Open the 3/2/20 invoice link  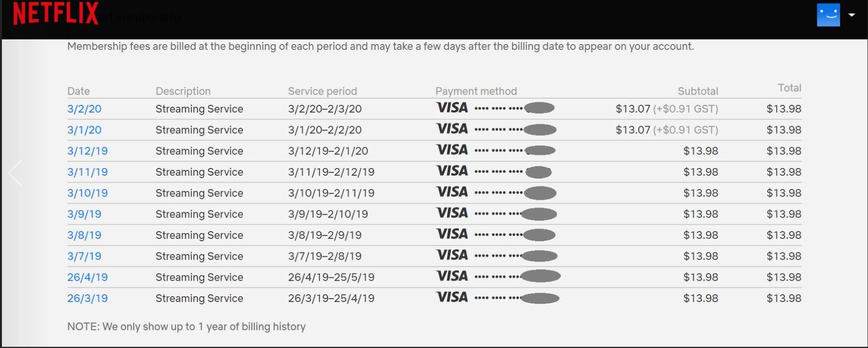coord(84,109)
